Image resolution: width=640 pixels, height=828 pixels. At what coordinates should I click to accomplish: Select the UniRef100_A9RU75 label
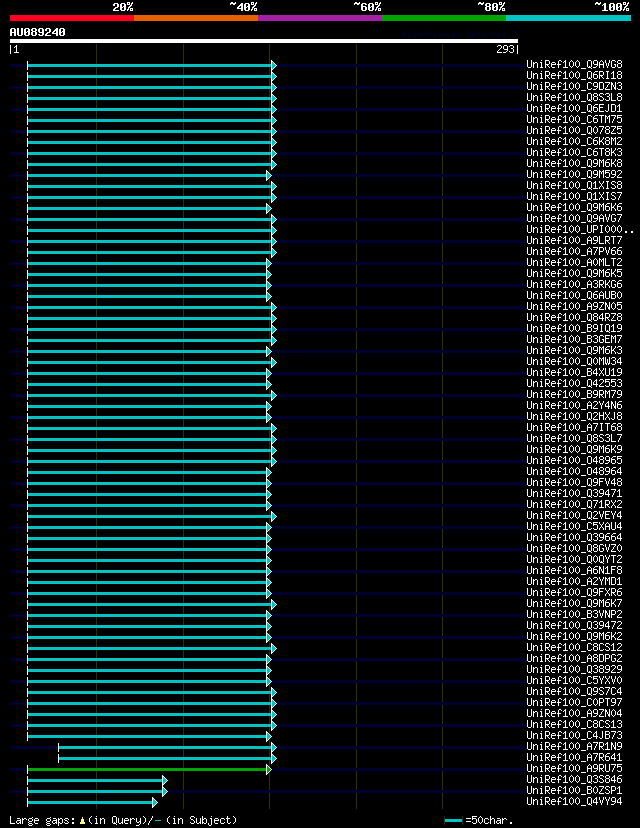[575, 768]
